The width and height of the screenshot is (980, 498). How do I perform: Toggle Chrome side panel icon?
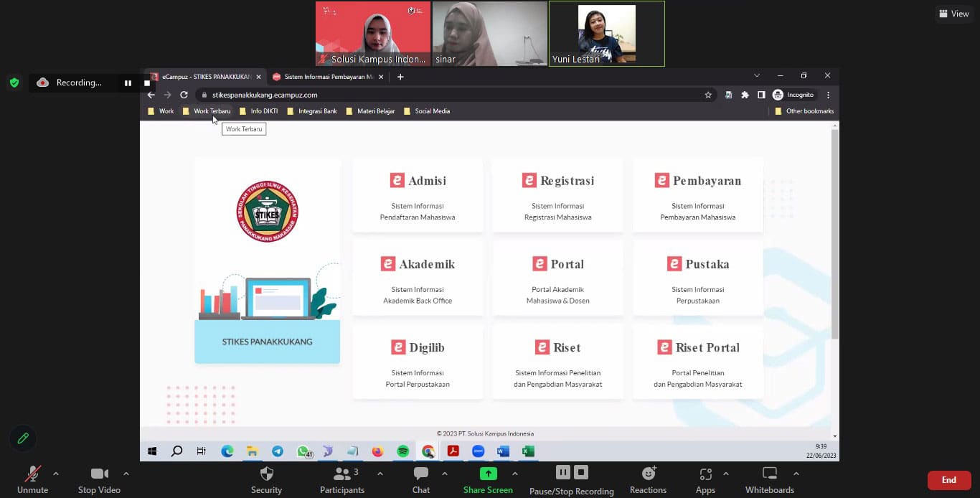pos(761,95)
